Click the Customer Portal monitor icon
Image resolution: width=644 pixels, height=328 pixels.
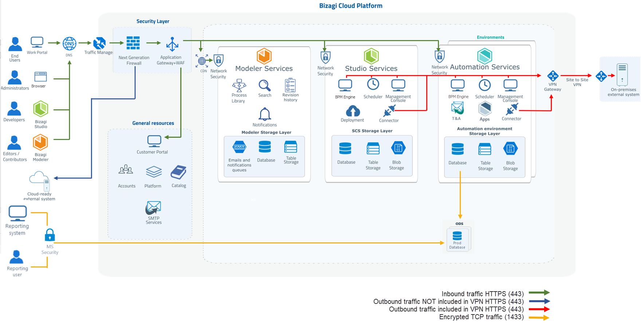click(x=154, y=141)
